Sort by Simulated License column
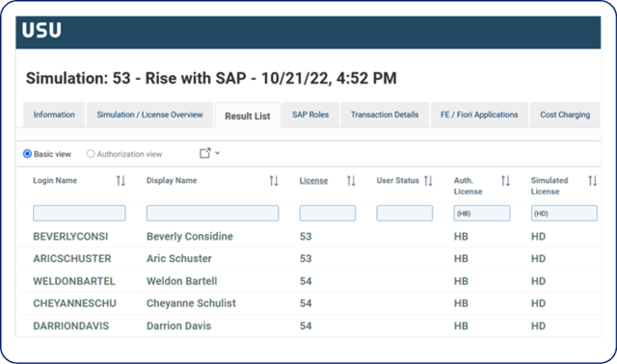Screen dimensions: 617x364 [x=593, y=181]
